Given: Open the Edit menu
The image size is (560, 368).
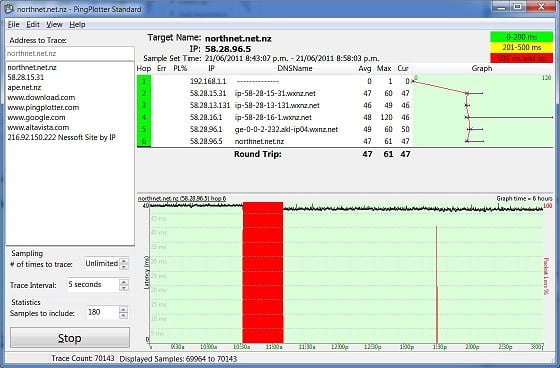Looking at the screenshot, I should click(33, 25).
